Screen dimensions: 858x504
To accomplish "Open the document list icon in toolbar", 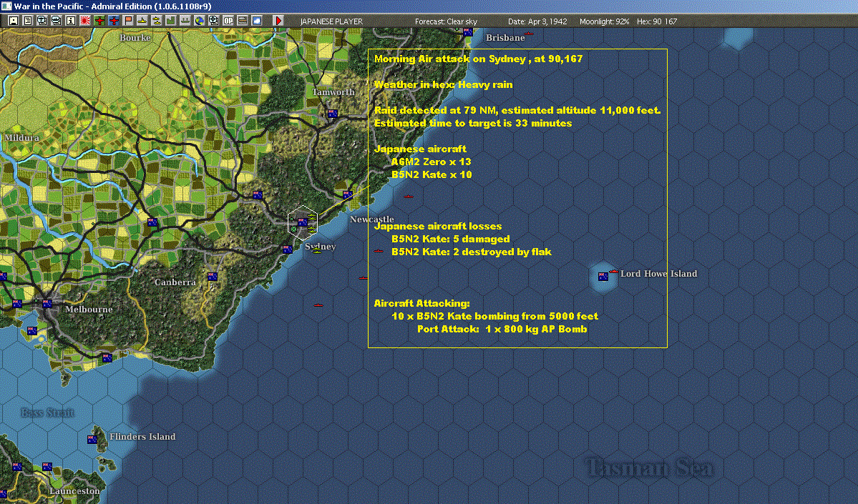I will click(28, 21).
